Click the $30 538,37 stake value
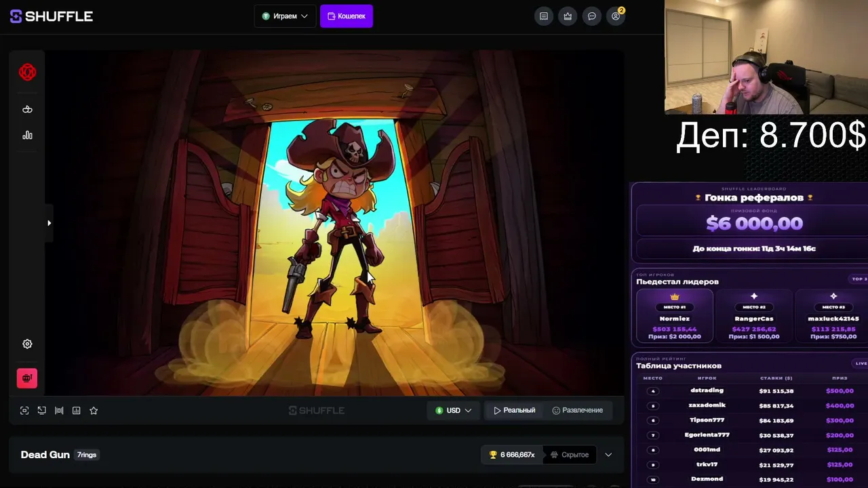Viewport: 868px width, 488px height. pyautogui.click(x=776, y=435)
